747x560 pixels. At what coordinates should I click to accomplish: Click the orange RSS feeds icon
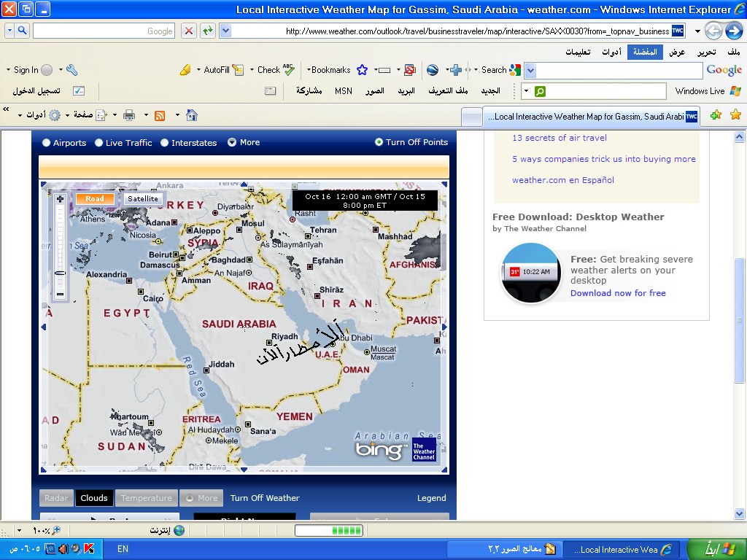coord(160,115)
